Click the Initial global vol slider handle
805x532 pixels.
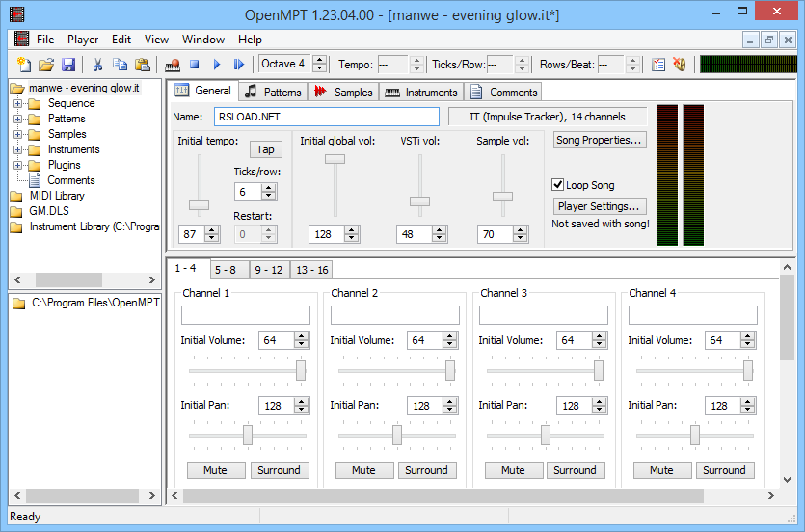click(x=335, y=159)
